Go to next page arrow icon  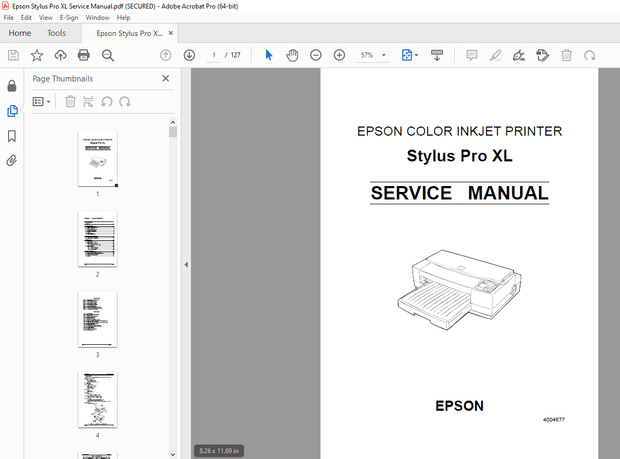[189, 55]
